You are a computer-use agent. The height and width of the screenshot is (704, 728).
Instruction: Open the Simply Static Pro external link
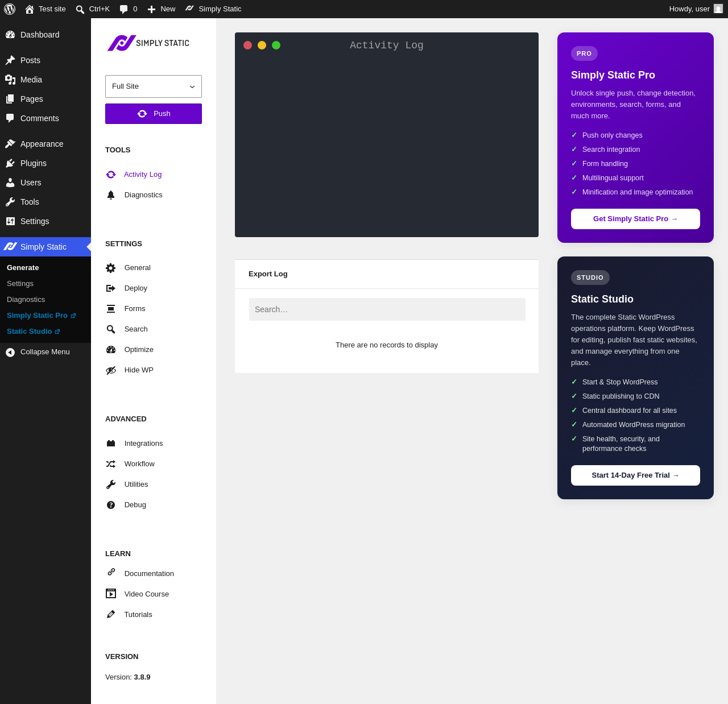click(x=41, y=316)
